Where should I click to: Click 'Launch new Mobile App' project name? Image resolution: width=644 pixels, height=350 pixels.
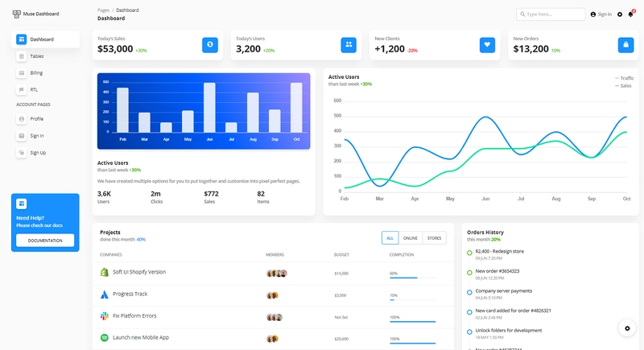click(140, 338)
